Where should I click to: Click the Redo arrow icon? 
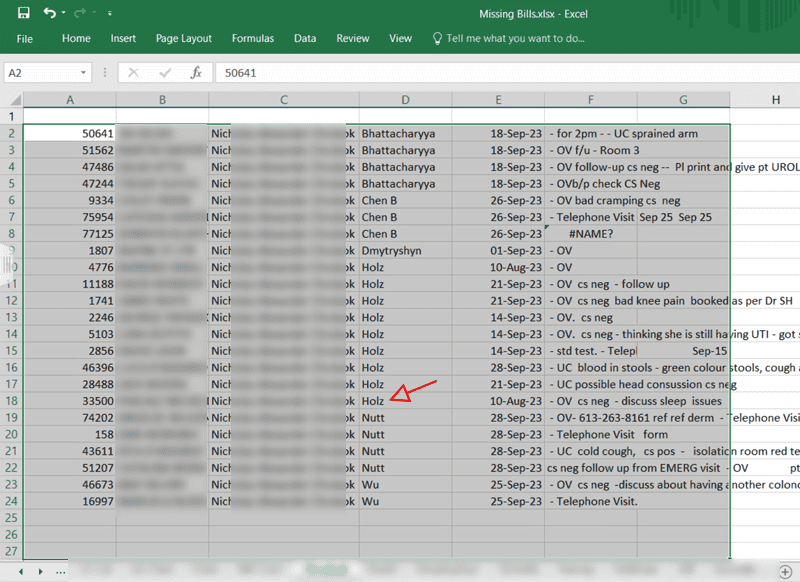82,12
